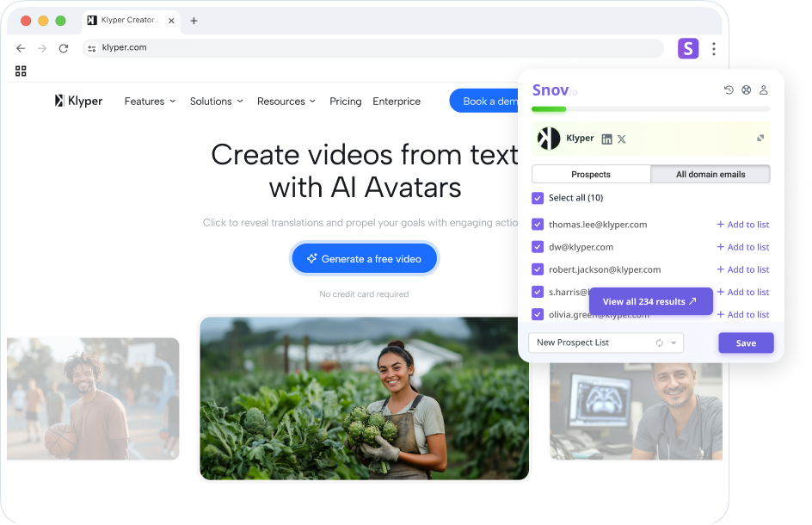Click the Snov.io extension icon in toolbar
Viewport: 812px width, 525px height.
688,48
